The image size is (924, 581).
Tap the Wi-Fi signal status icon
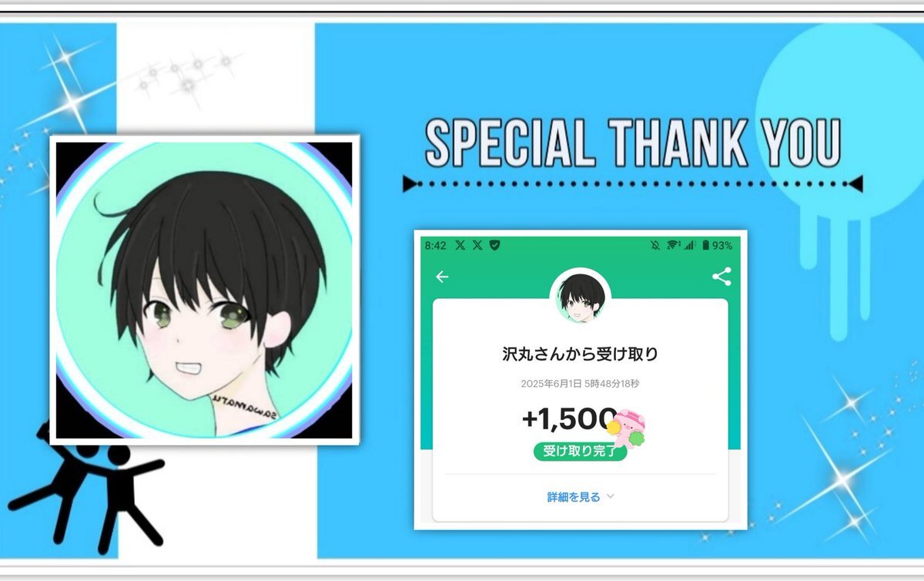pos(672,245)
